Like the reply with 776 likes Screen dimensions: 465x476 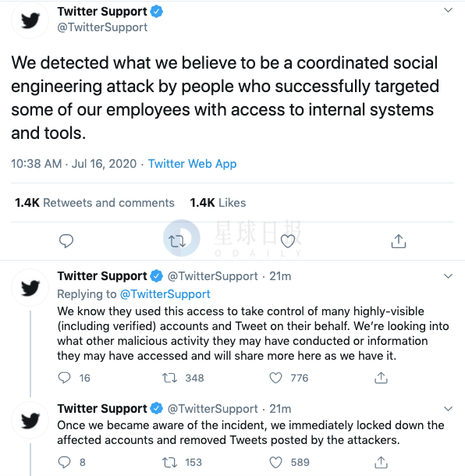point(275,378)
